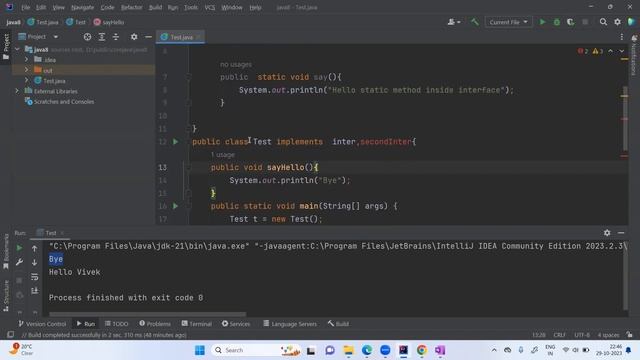Open Run panel settings gear
Screen dimensions: 640x360
pos(607,233)
